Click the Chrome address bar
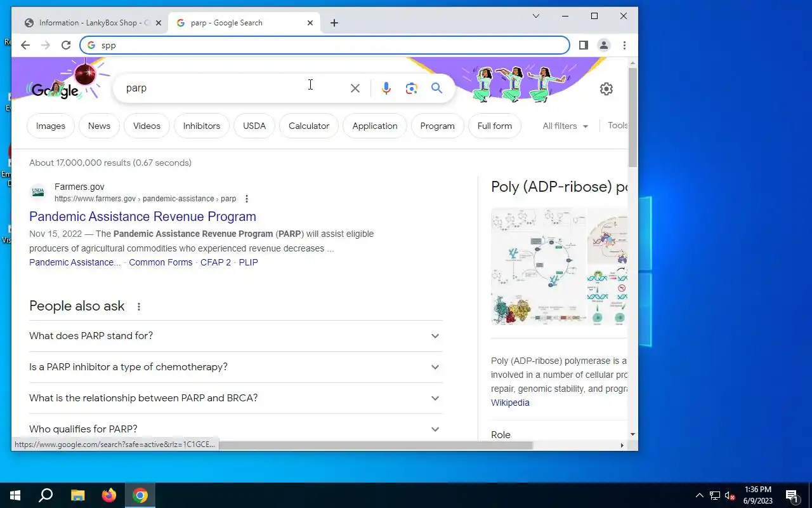This screenshot has height=508, width=812. tap(325, 45)
